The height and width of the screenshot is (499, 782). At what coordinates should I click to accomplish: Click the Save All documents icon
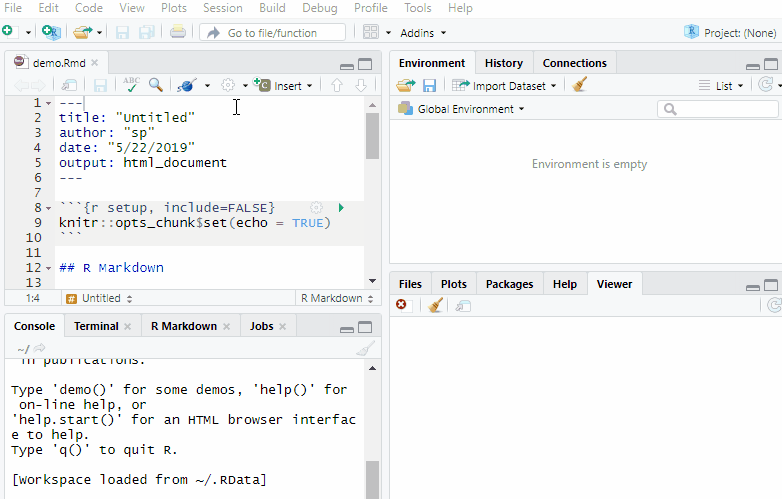pos(147,32)
